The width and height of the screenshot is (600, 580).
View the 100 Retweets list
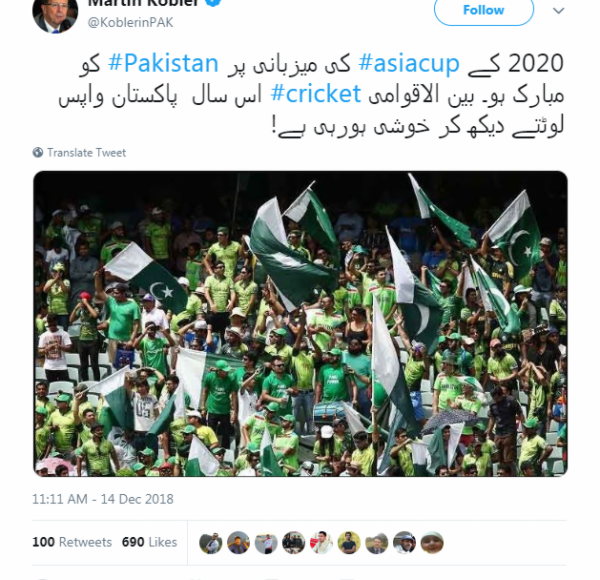coord(72,542)
